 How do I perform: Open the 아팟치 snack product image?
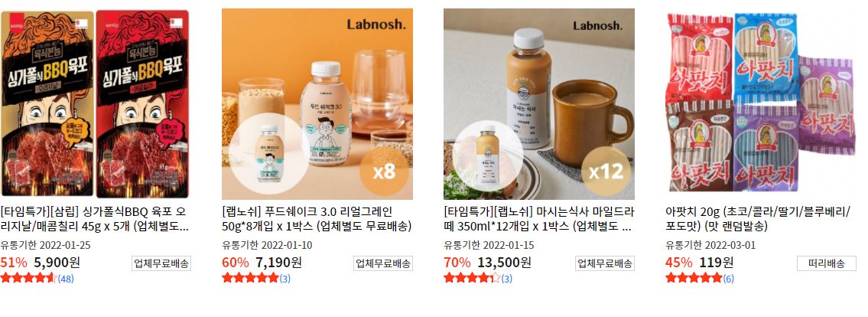pyautogui.click(x=761, y=103)
